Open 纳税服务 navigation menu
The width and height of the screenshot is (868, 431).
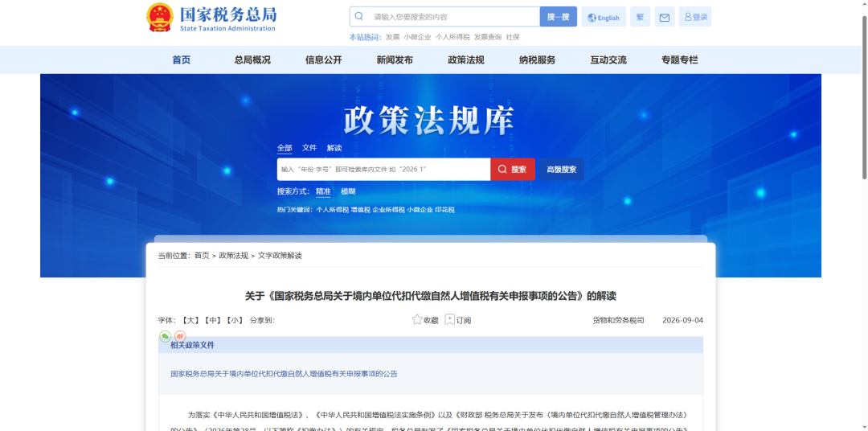537,60
